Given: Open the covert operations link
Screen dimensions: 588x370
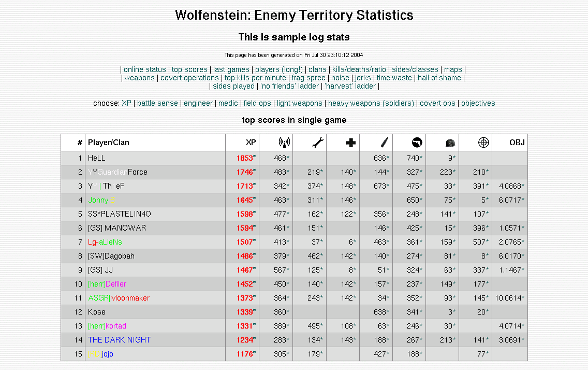Looking at the screenshot, I should coord(189,78).
